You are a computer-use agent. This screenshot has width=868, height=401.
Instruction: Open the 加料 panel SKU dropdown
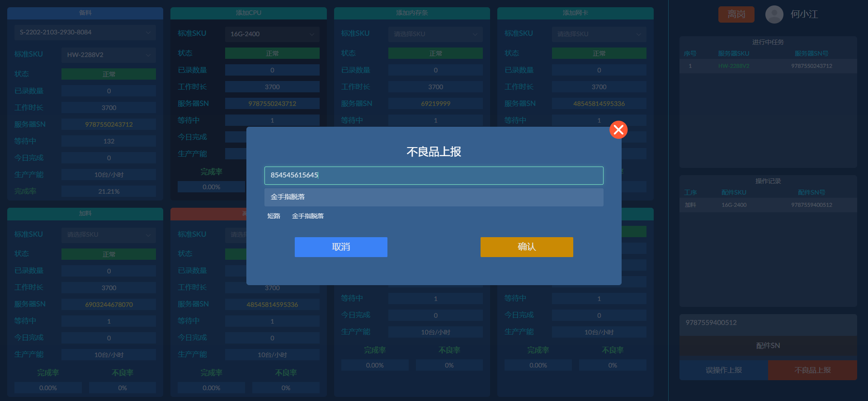108,235
